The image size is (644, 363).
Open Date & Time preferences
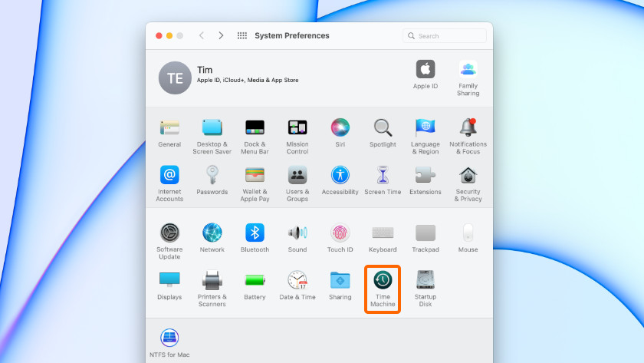pyautogui.click(x=297, y=285)
